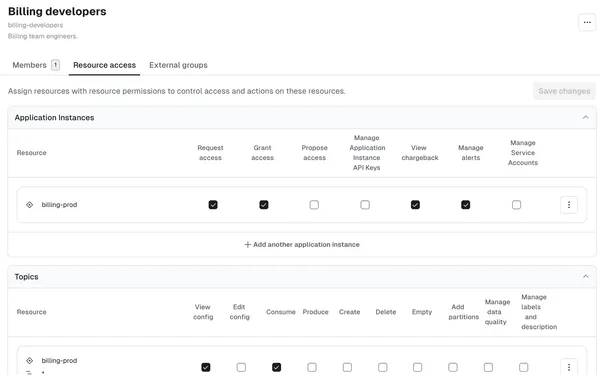This screenshot has height=375, width=600.
Task: Enable Create for the billing-prod topic
Action: (x=347, y=367)
